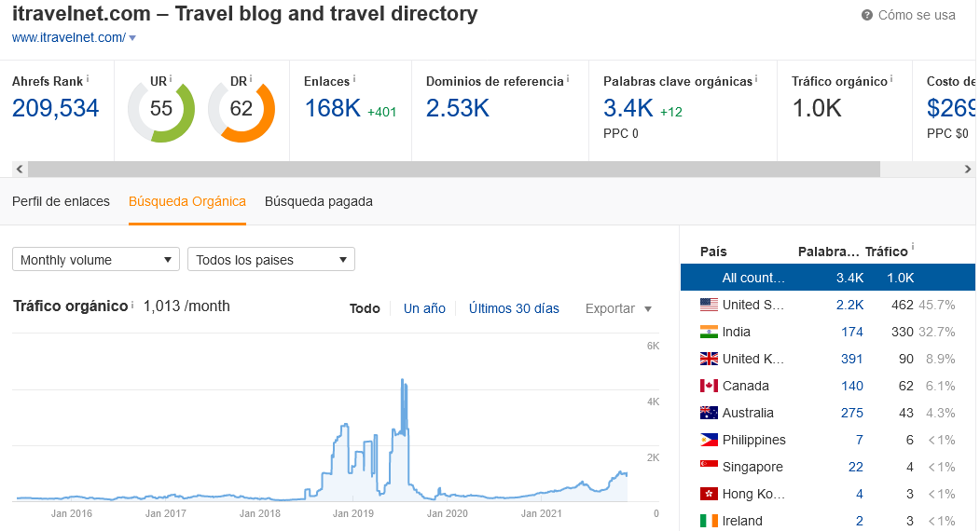980x531 pixels.
Task: Open India 174 keywords link
Action: coord(852,332)
